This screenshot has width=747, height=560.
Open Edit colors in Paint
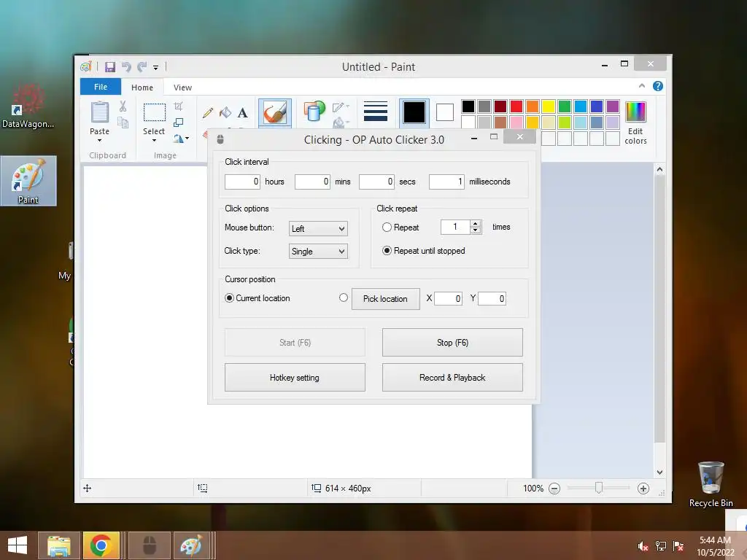tap(635, 122)
